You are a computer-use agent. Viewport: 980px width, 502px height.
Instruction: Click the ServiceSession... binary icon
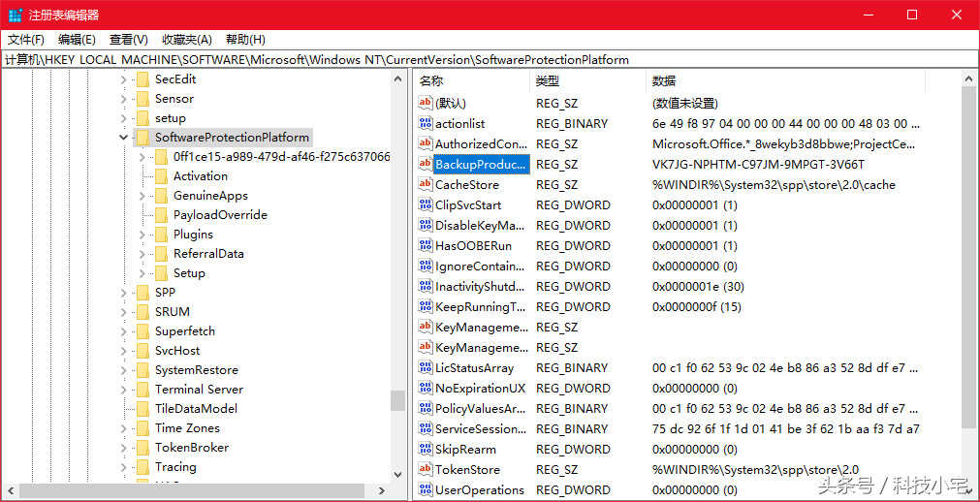[426, 429]
